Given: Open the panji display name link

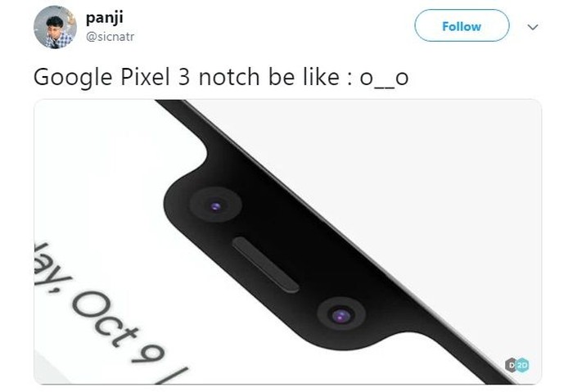Looking at the screenshot, I should [x=105, y=18].
